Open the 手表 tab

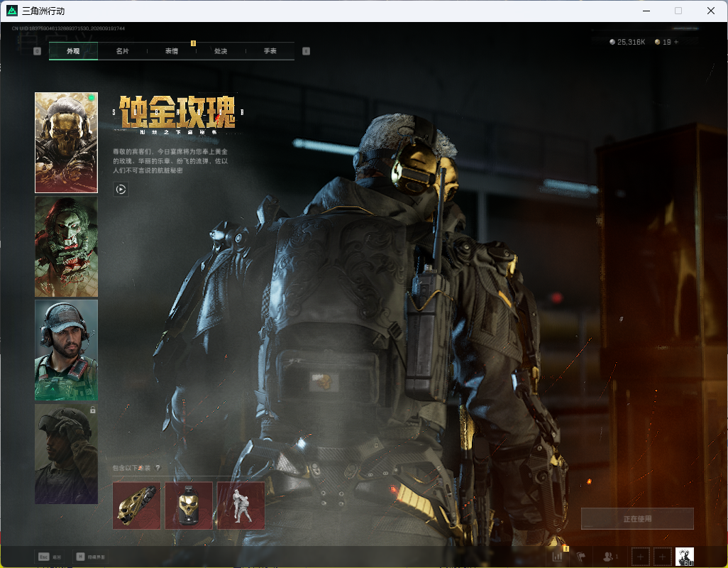point(270,51)
